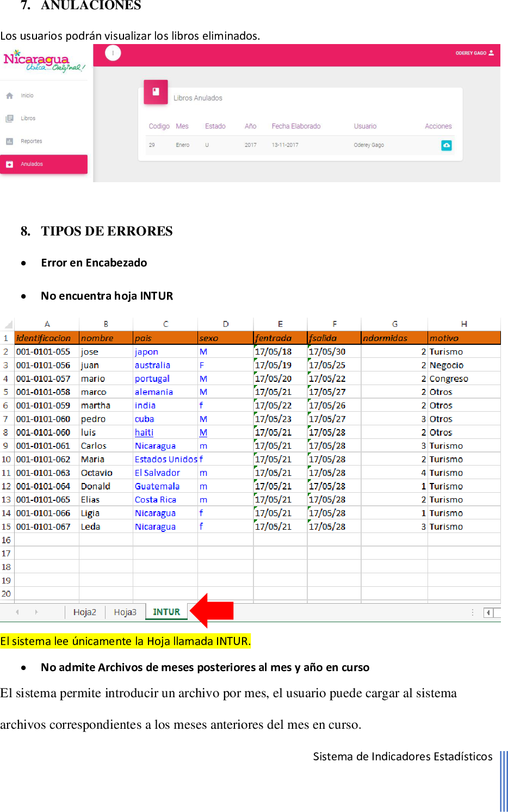Image resolution: width=508 pixels, height=812 pixels.
Task: Click the 2017 cell in Año column
Action: click(x=251, y=145)
